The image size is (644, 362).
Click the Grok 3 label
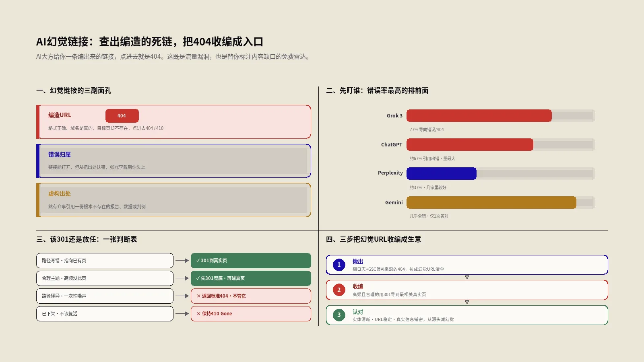[394, 116]
